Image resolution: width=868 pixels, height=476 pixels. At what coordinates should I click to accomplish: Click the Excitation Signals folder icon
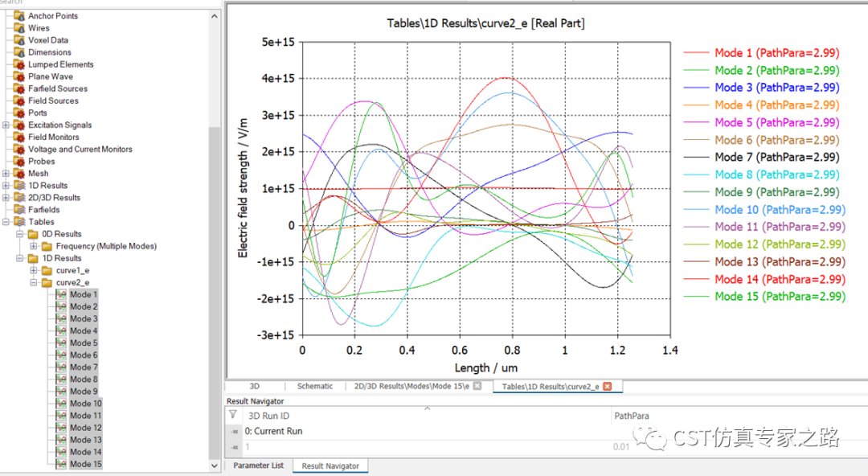[19, 125]
